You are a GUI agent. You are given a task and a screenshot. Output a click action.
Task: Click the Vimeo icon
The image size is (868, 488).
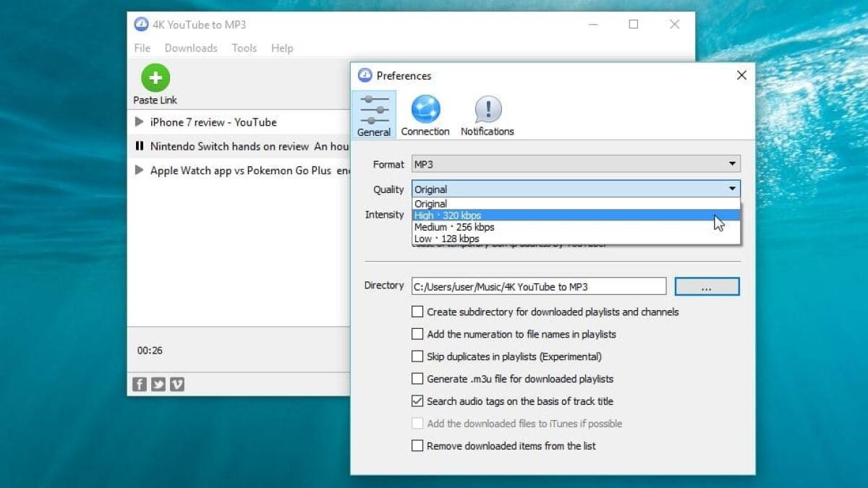tap(176, 384)
